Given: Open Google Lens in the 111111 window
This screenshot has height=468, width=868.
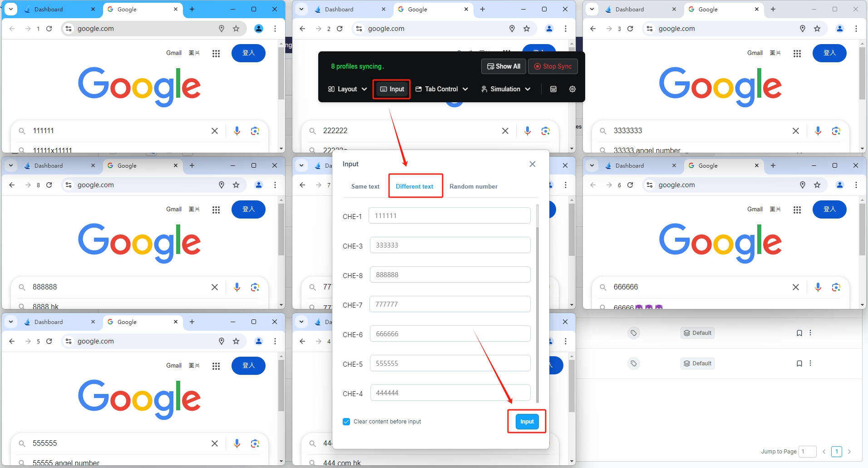Looking at the screenshot, I should pos(255,131).
